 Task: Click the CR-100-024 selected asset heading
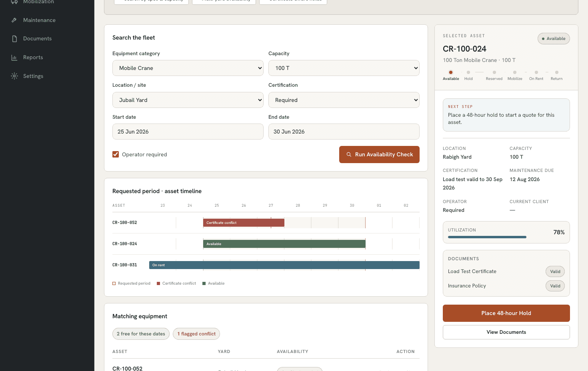point(464,49)
